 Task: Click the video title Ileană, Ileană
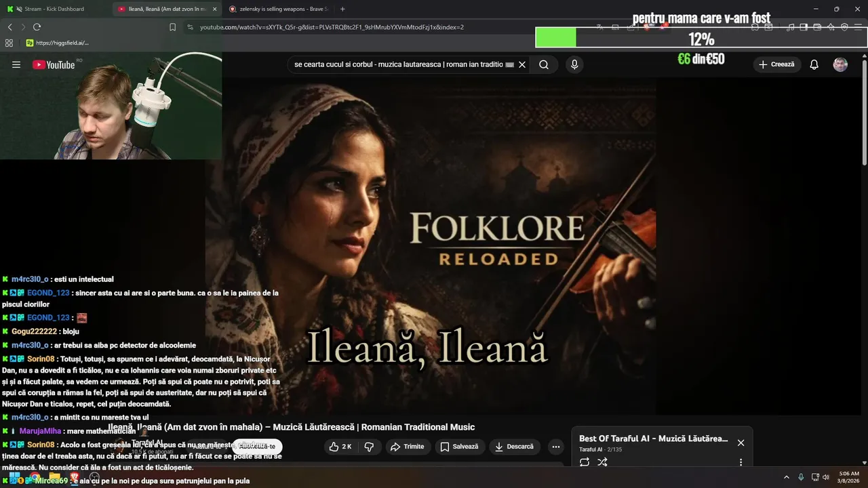(292, 427)
